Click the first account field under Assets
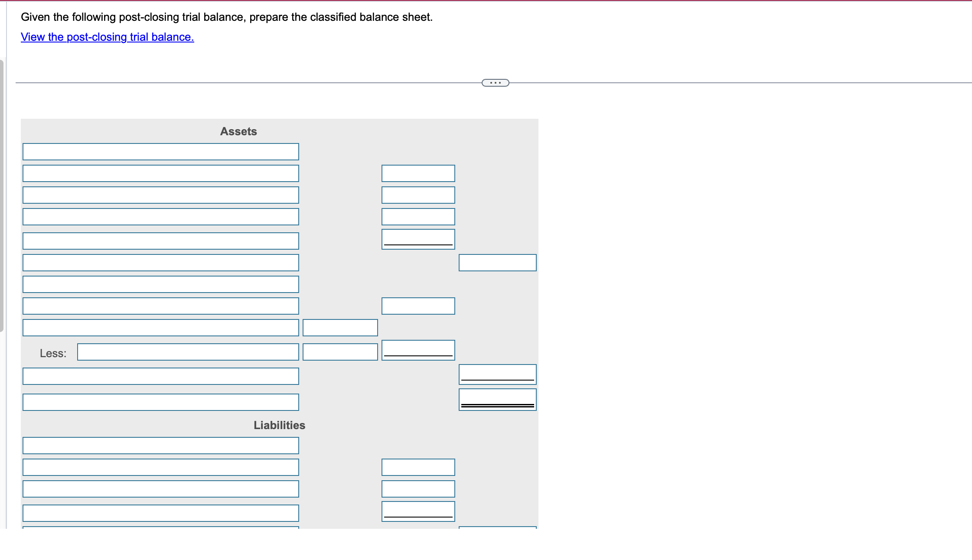972x560 pixels. tap(160, 152)
